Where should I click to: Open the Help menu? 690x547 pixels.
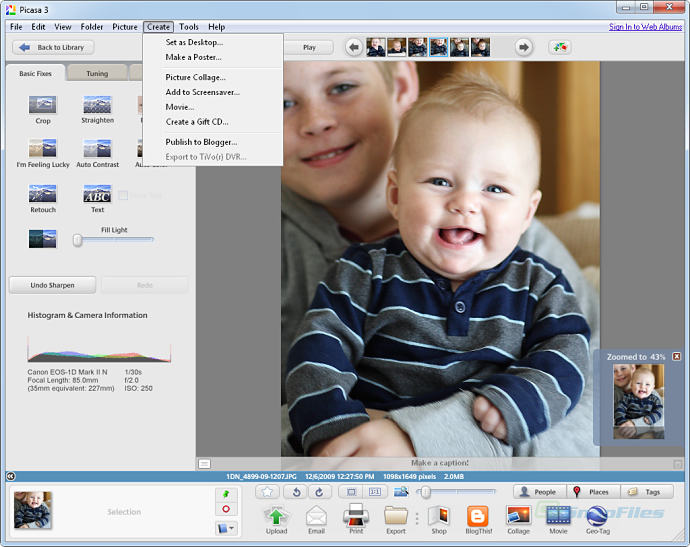pyautogui.click(x=217, y=27)
